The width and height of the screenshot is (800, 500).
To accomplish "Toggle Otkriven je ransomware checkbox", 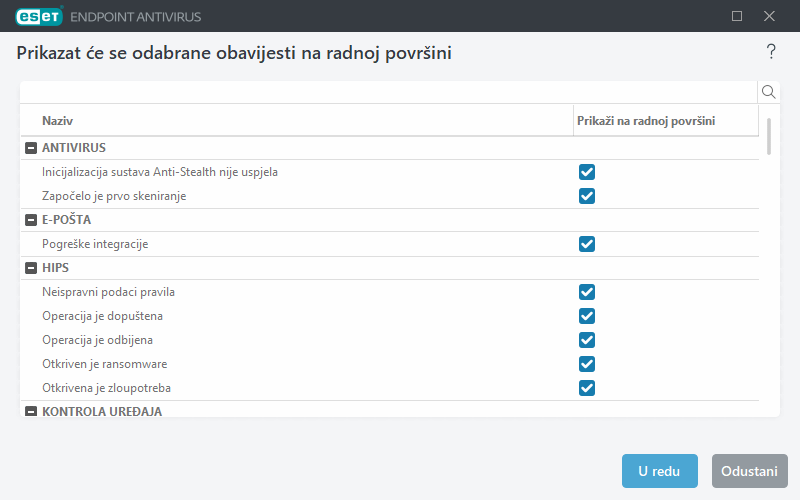I will click(x=587, y=364).
